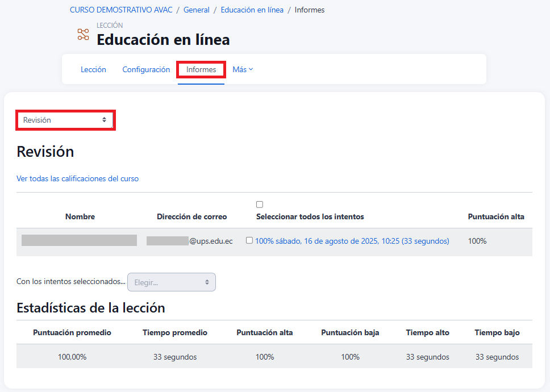The image size is (550, 392).
Task: Open the Configuración tab
Action: pyautogui.click(x=146, y=69)
